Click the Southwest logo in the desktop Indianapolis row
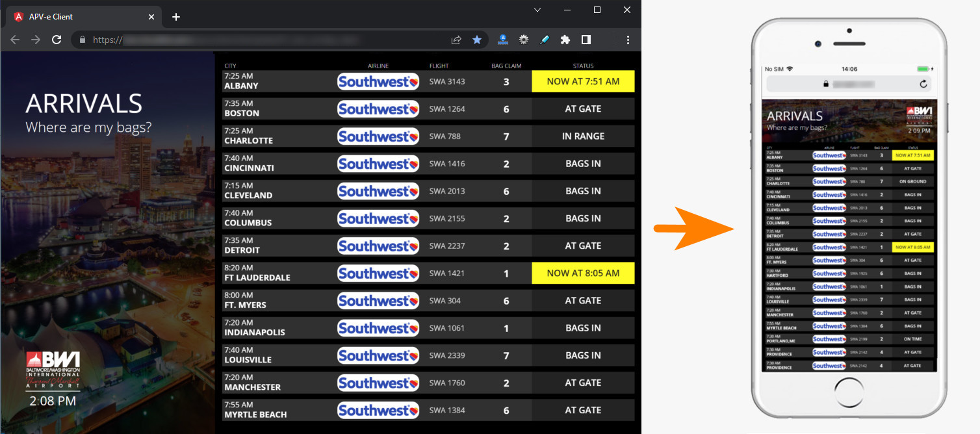 [x=378, y=328]
